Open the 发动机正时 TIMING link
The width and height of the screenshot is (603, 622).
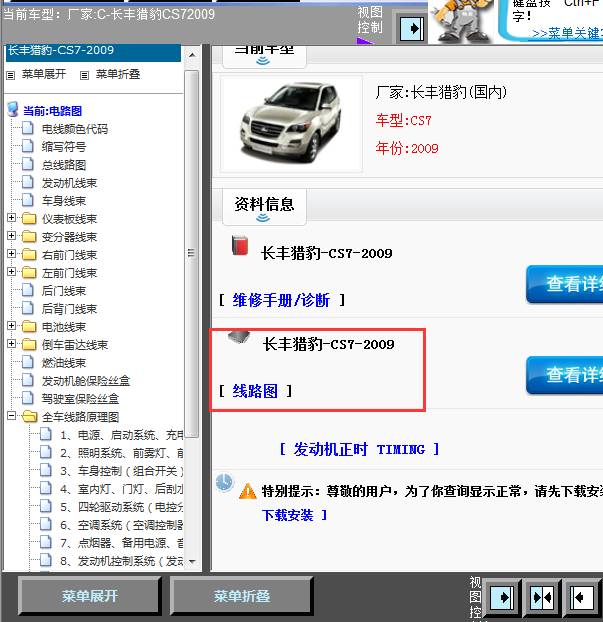pyautogui.click(x=359, y=449)
